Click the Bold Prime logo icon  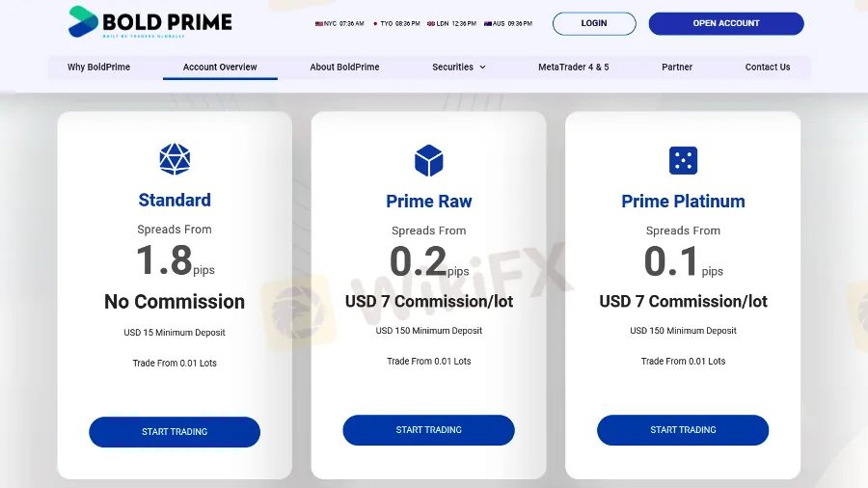pyautogui.click(x=84, y=21)
